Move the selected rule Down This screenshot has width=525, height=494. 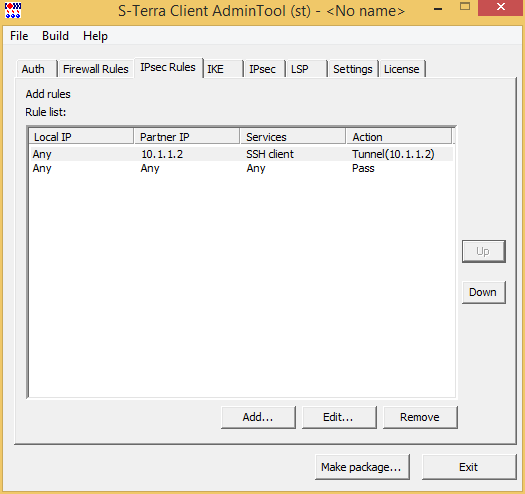tap(483, 292)
